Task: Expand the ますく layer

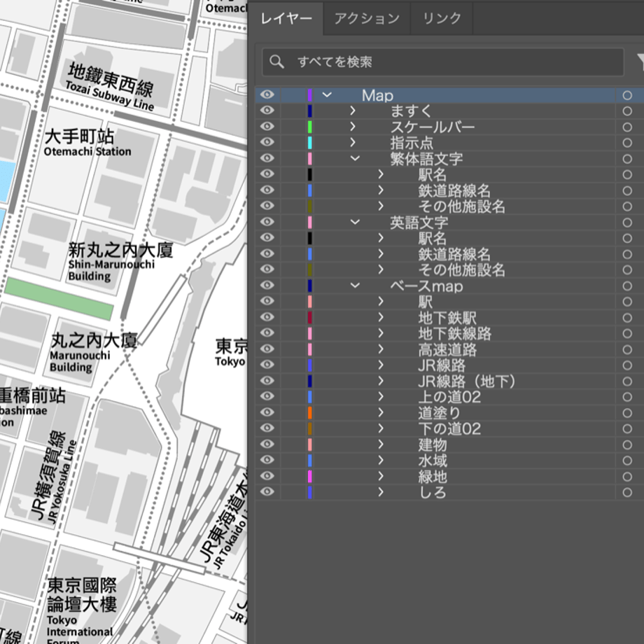Action: pos(352,111)
